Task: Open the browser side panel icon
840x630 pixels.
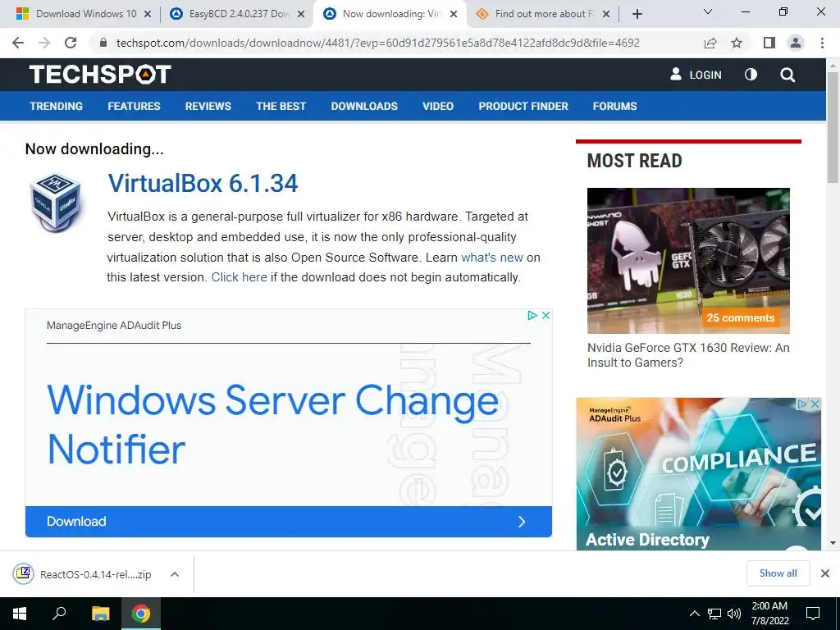Action: click(x=769, y=43)
